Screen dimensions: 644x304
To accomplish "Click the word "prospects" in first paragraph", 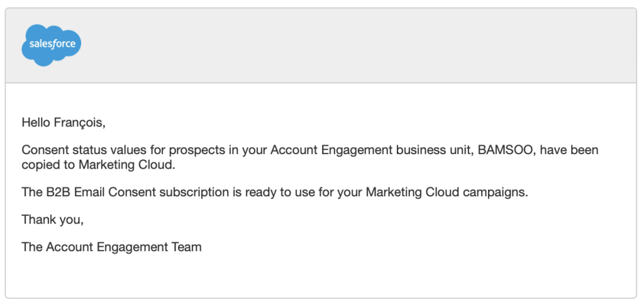I will click(178, 151).
